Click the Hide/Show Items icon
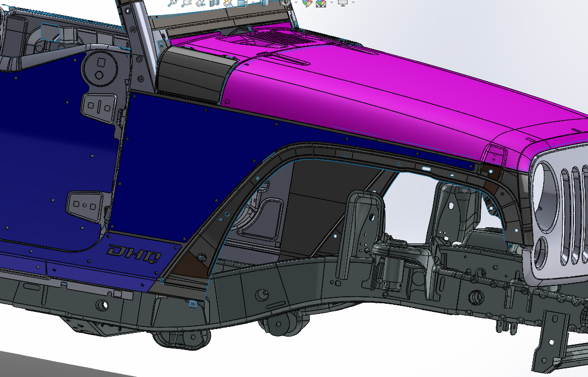Screen dimensions: 588x377 (285, 3)
